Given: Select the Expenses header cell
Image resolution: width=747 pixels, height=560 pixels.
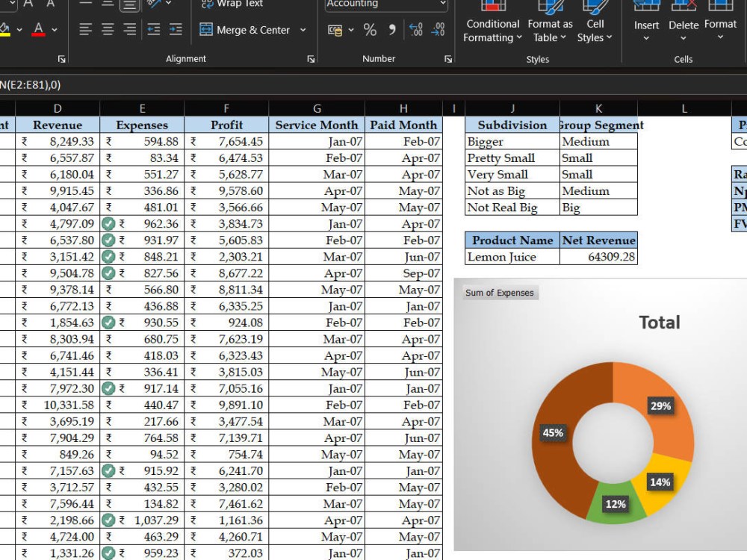Looking at the screenshot, I should tap(142, 125).
